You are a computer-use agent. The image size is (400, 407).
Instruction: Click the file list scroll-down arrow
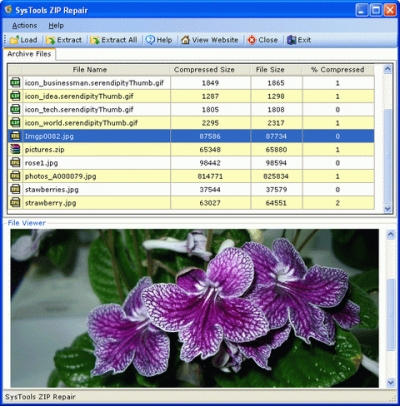coord(387,209)
